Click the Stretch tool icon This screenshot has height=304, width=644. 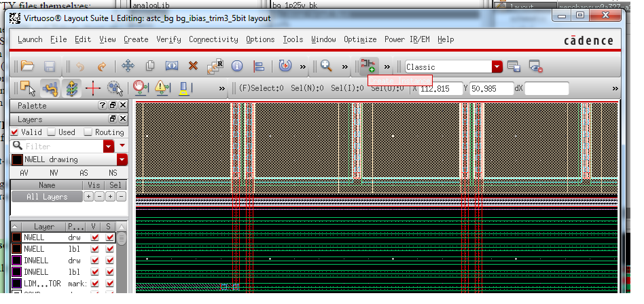pos(171,66)
